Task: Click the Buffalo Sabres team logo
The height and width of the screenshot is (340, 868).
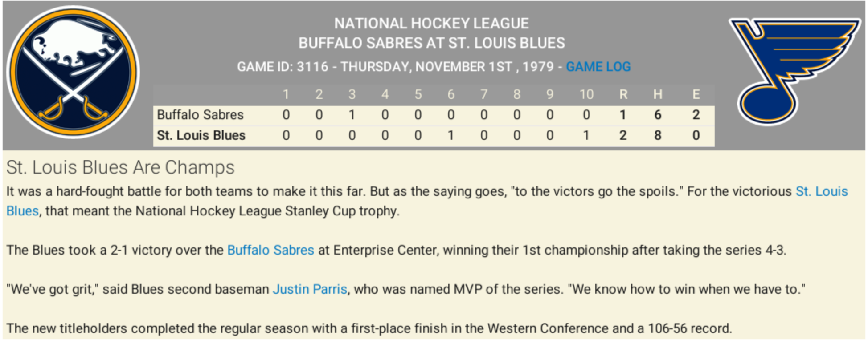Action: pyautogui.click(x=73, y=72)
